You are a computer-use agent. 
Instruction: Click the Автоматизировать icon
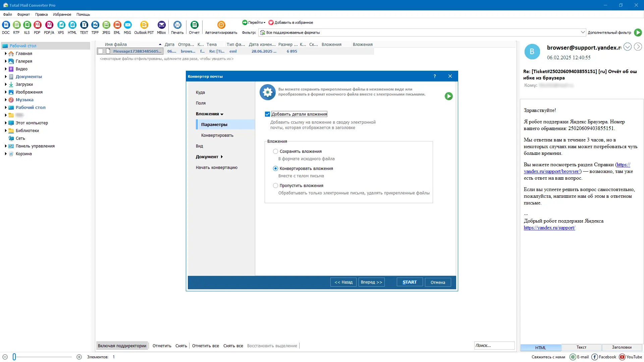(x=221, y=25)
